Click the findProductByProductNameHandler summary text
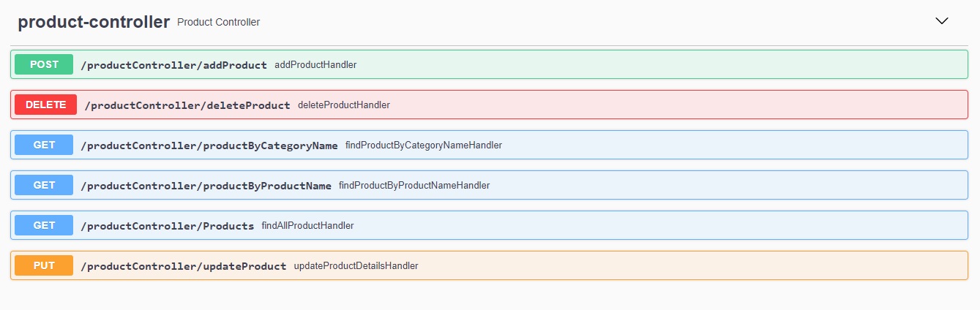The image size is (980, 310). click(414, 186)
